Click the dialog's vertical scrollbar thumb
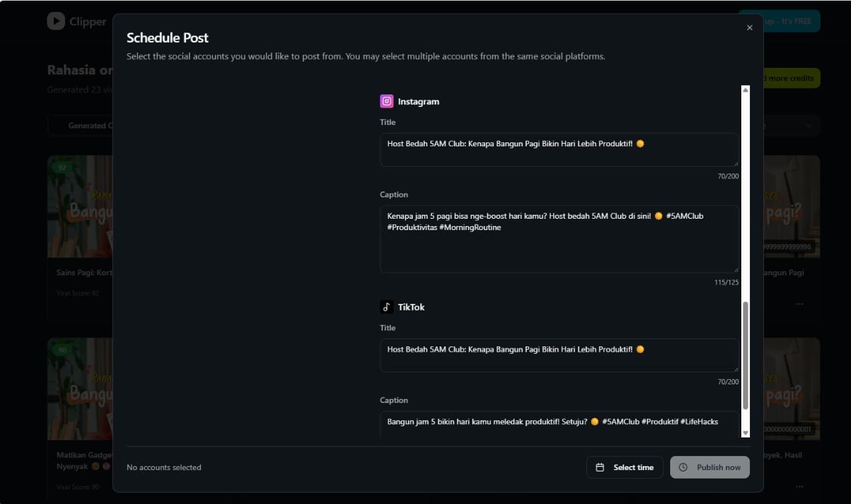This screenshot has height=504, width=851. point(745,356)
